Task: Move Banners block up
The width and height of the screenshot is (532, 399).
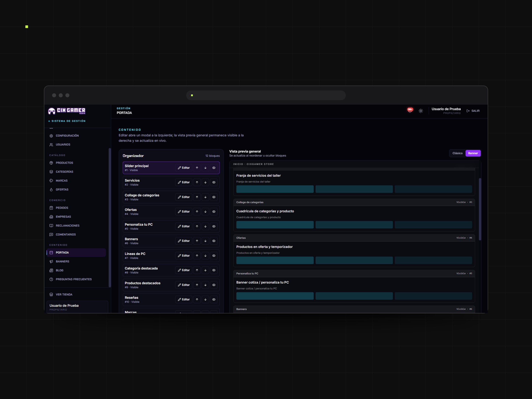Action: click(197, 241)
